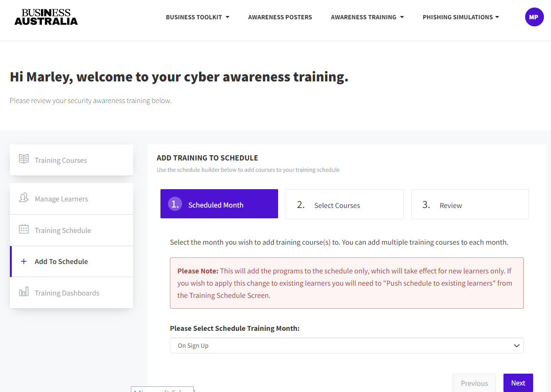Viewport: 551px width, 392px height.
Task: Open the MP profile avatar
Action: pos(534,16)
